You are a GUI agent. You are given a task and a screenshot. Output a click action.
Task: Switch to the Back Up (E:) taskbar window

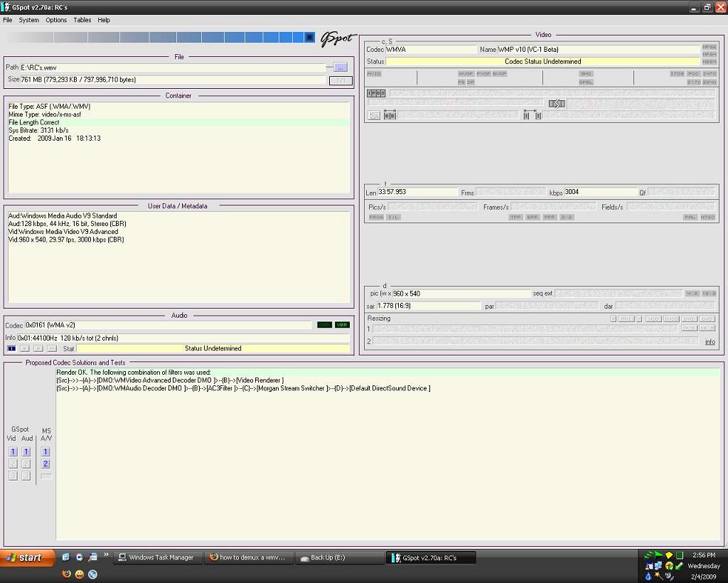339,557
